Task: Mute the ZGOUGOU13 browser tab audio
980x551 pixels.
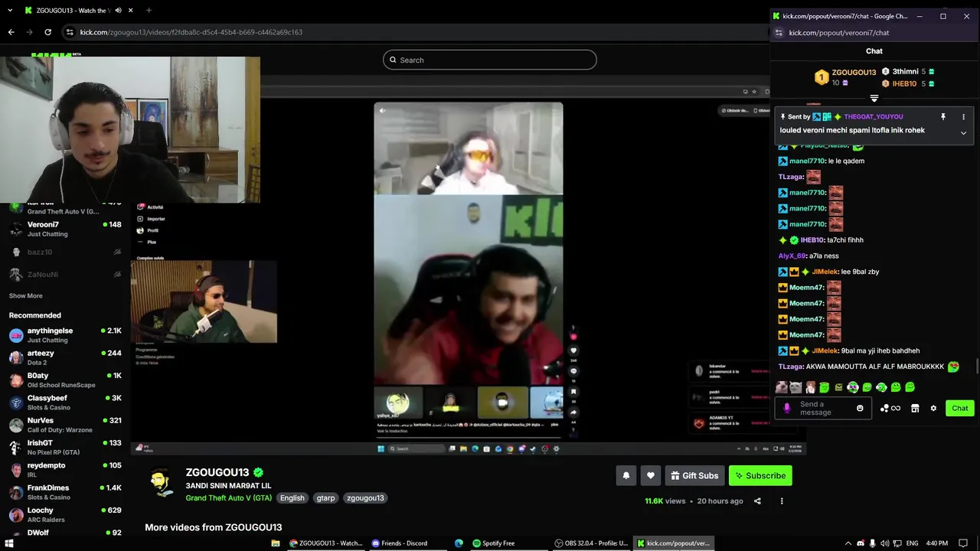Action: coord(118,11)
